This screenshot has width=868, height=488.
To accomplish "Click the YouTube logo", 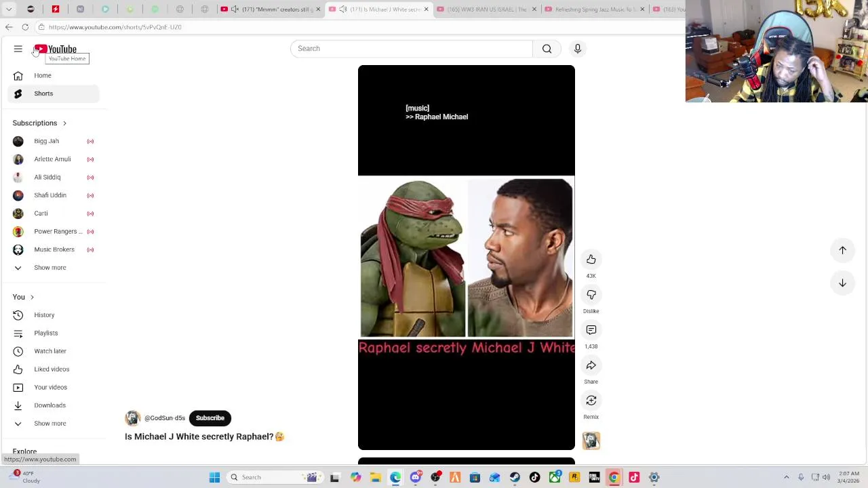I will pos(56,49).
